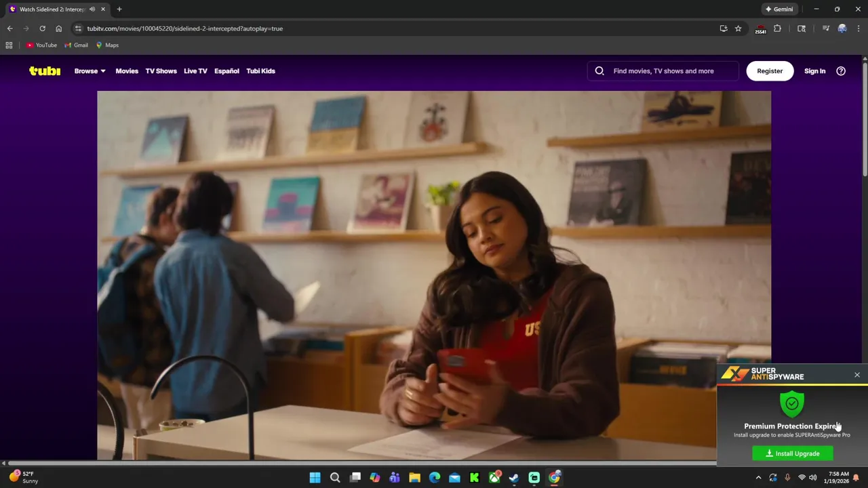Click Premium Protection Expired text
The width and height of the screenshot is (868, 488).
click(x=792, y=426)
